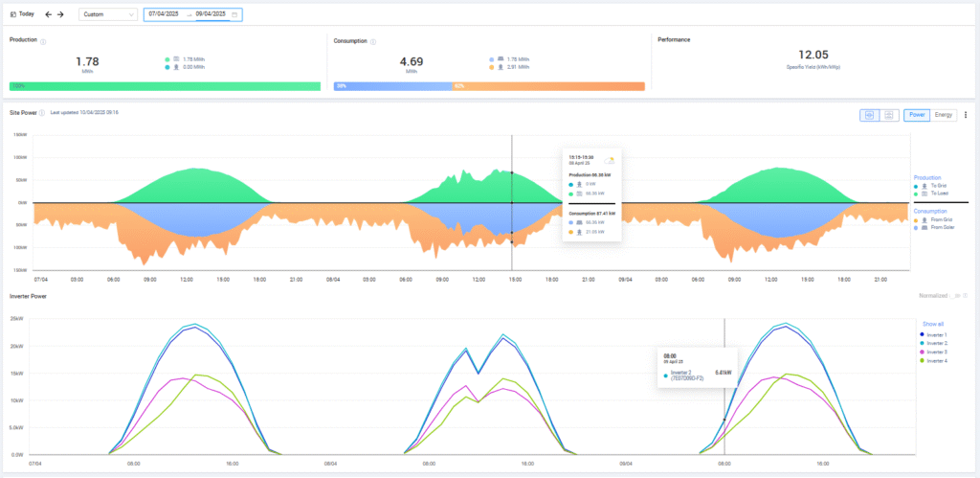Open the Custom period dropdown
980x478 pixels.
[x=108, y=14]
